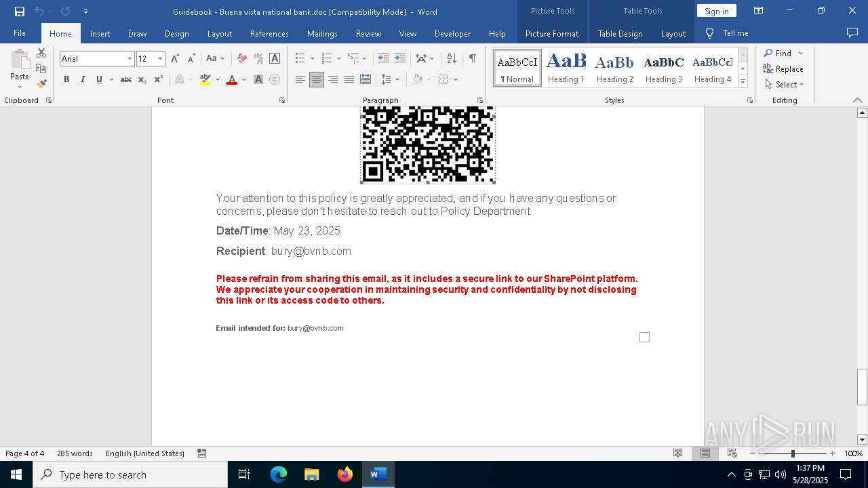
Task: Set Align Right alignment
Action: [x=333, y=79]
